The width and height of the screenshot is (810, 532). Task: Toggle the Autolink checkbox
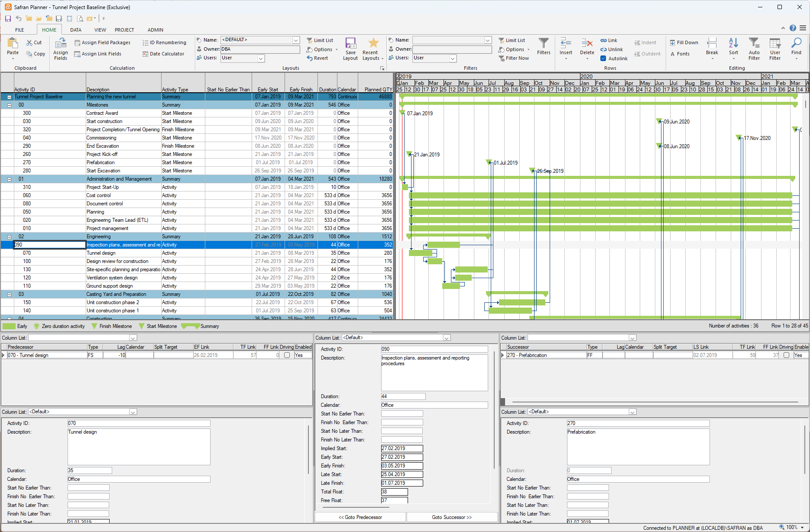point(603,58)
